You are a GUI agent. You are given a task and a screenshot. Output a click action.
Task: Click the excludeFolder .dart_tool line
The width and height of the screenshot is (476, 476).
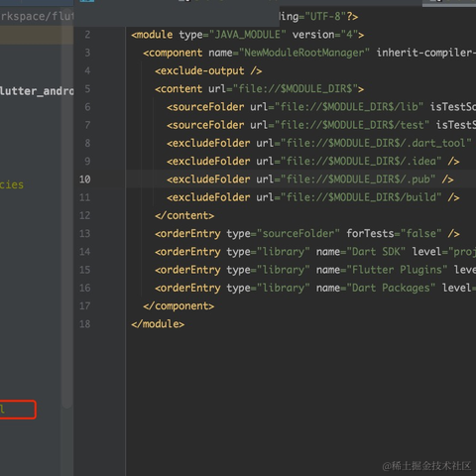point(319,143)
